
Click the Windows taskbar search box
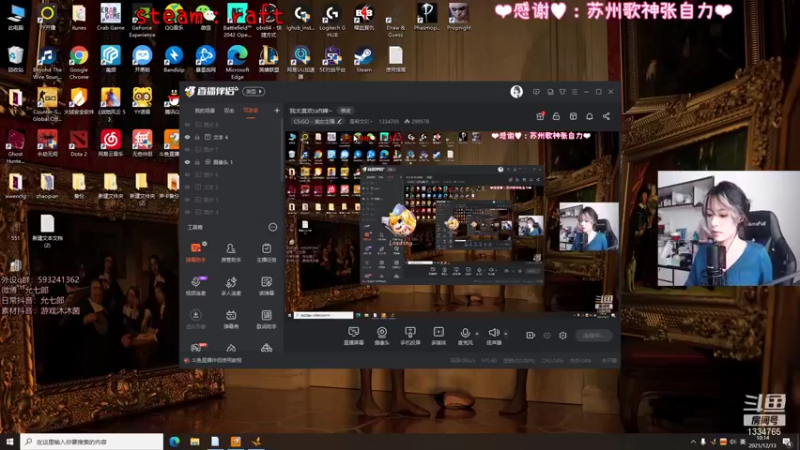click(x=92, y=442)
